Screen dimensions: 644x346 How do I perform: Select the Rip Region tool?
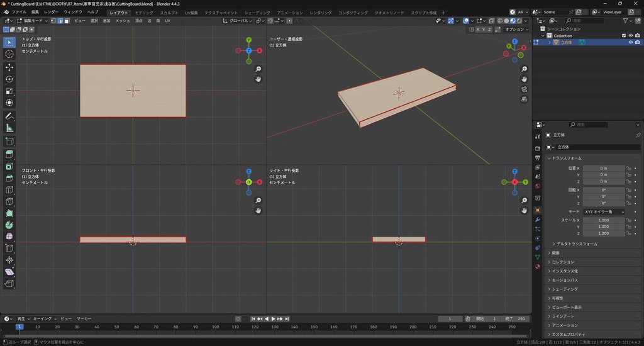9,284
